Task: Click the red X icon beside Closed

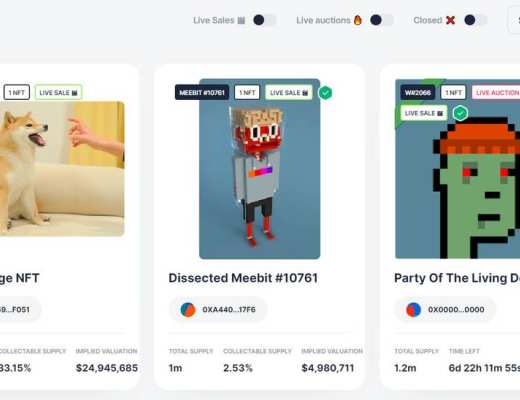Action: coord(450,20)
